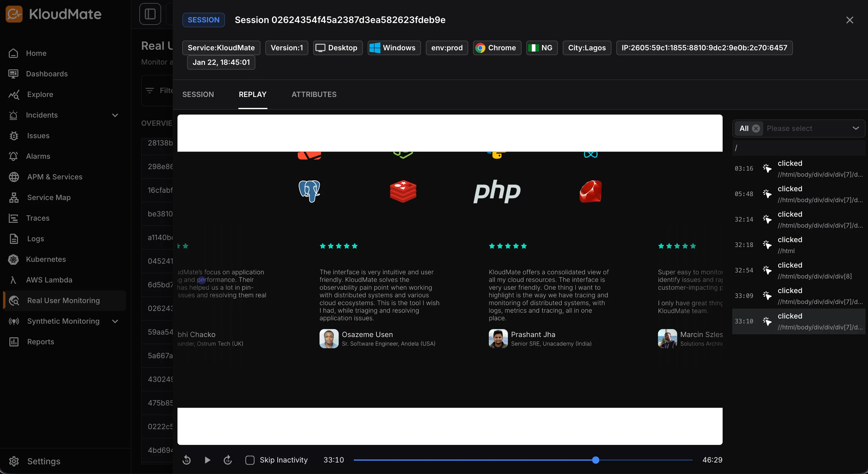Image resolution: width=868 pixels, height=474 pixels.
Task: Click the City:Lagos tag
Action: coord(587,48)
